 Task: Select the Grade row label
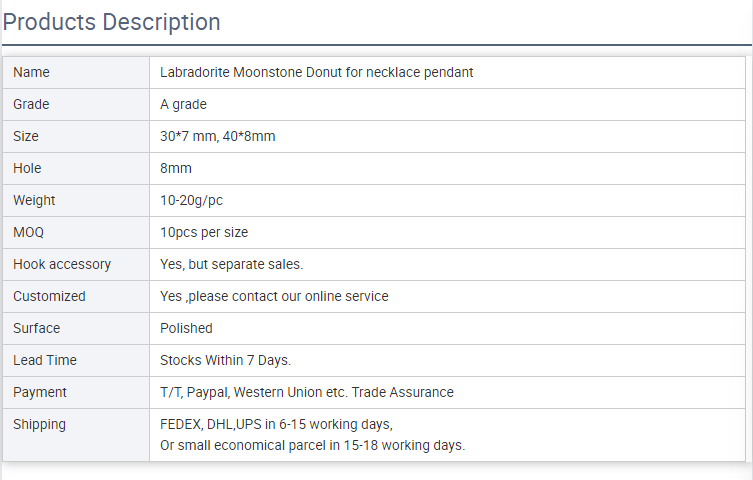tap(31, 104)
